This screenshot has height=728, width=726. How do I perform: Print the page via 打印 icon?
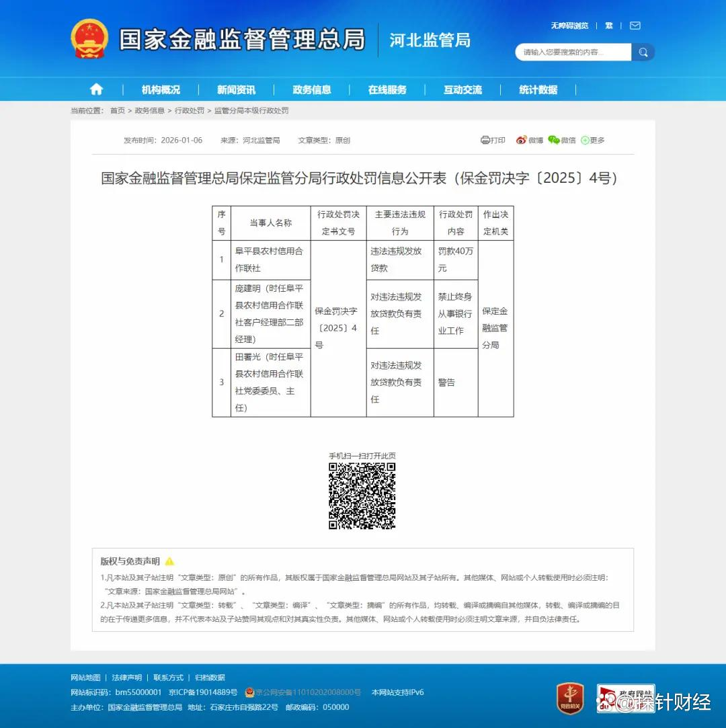coord(493,140)
